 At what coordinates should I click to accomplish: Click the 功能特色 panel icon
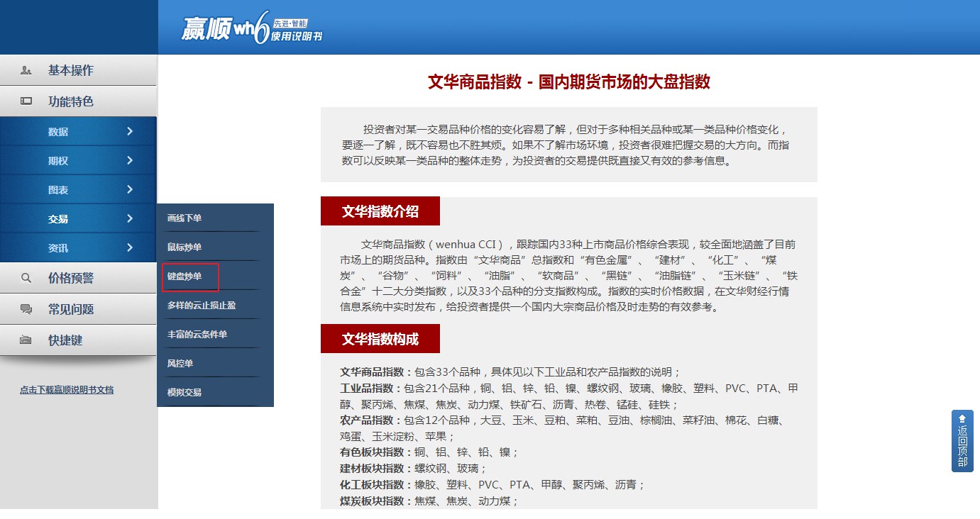coord(26,101)
